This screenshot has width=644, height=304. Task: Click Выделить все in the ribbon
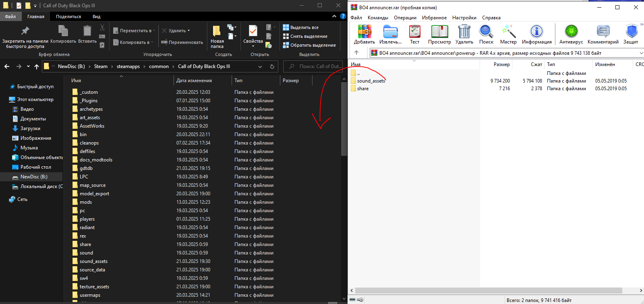301,27
